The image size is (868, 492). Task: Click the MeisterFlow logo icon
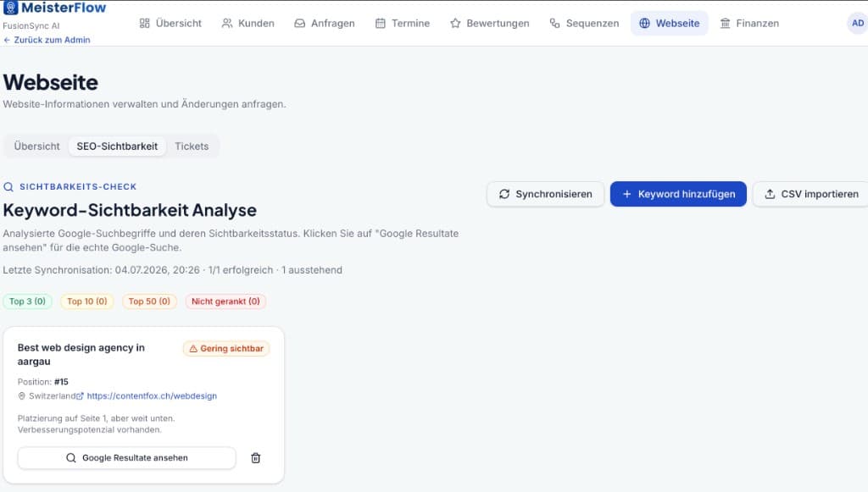10,8
